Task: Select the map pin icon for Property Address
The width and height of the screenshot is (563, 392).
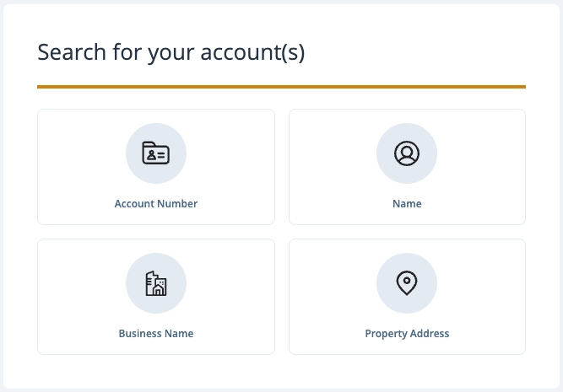Action: [407, 283]
